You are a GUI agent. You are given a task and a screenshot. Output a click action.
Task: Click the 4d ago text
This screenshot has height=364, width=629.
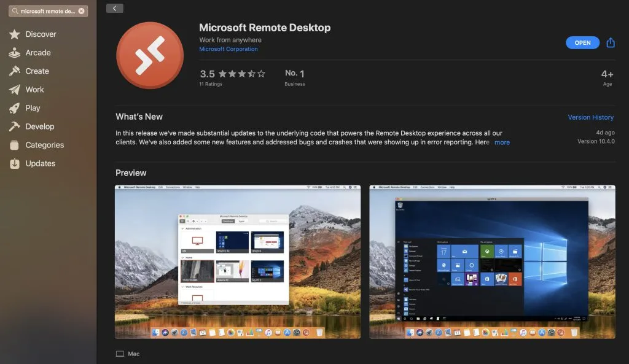[605, 133]
